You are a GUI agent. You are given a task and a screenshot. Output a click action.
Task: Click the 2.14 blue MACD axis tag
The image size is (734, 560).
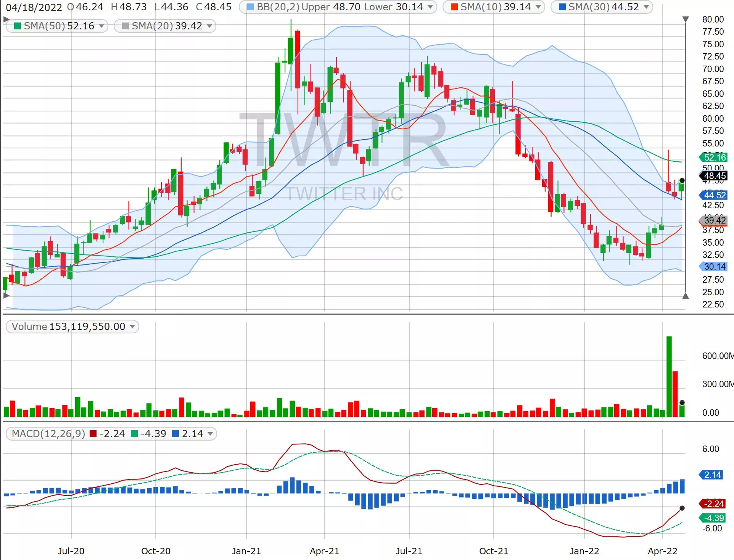point(711,475)
